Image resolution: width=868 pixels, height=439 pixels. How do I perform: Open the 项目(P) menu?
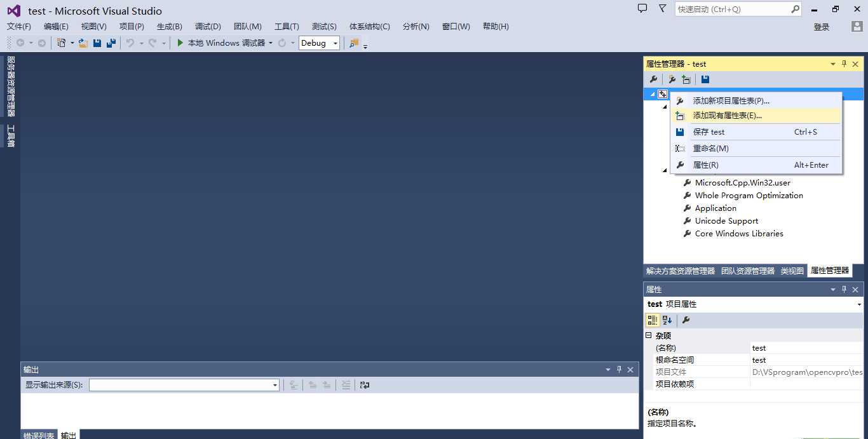point(132,26)
